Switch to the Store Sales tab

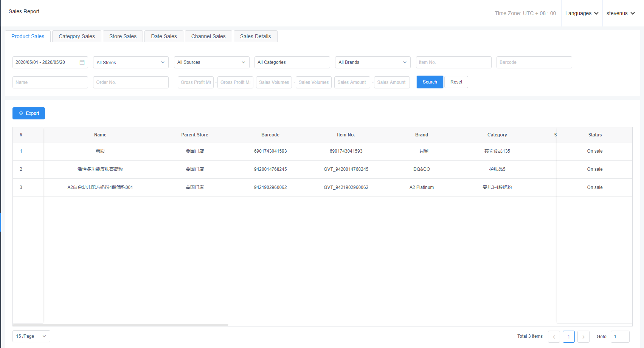123,36
